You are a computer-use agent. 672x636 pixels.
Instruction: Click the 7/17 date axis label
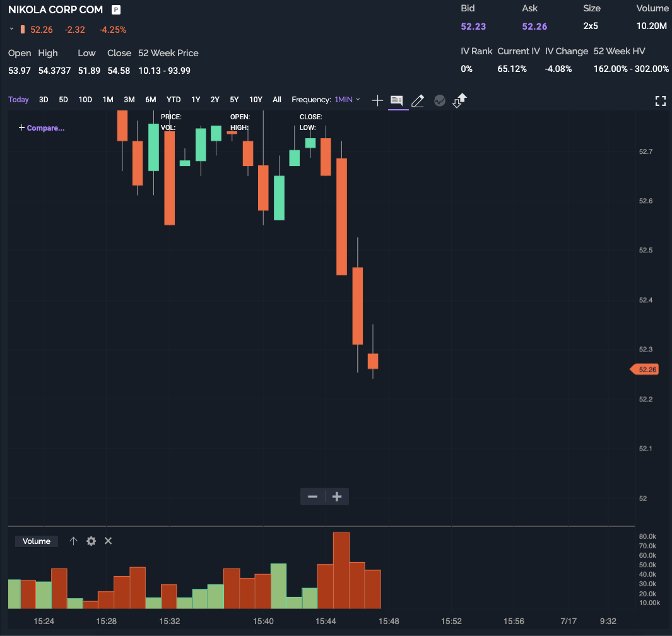pos(569,621)
